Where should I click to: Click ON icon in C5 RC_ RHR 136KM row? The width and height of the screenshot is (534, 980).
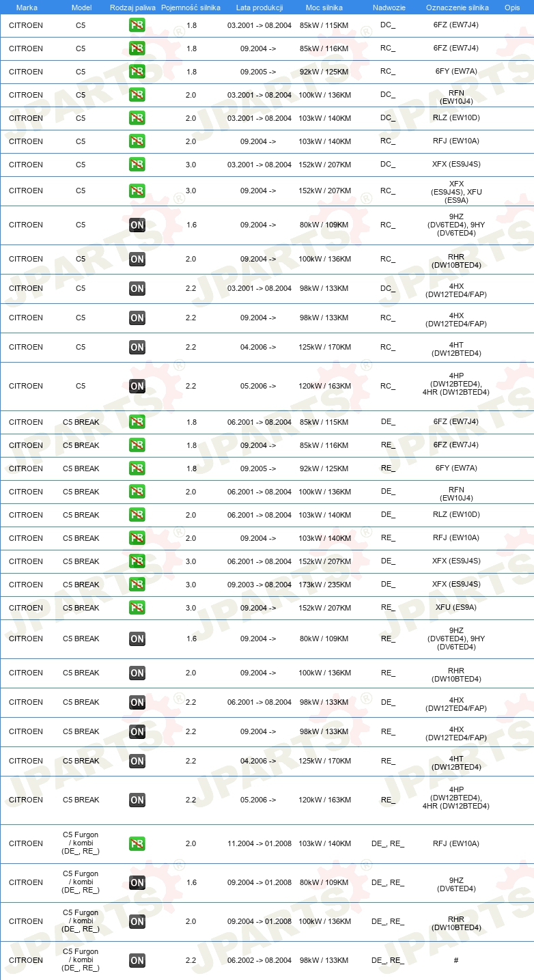(137, 259)
